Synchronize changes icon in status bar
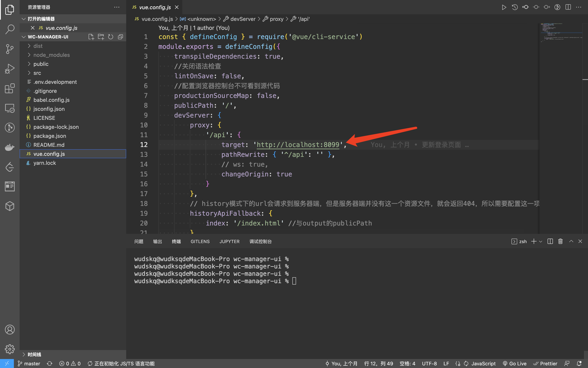 (x=50, y=364)
